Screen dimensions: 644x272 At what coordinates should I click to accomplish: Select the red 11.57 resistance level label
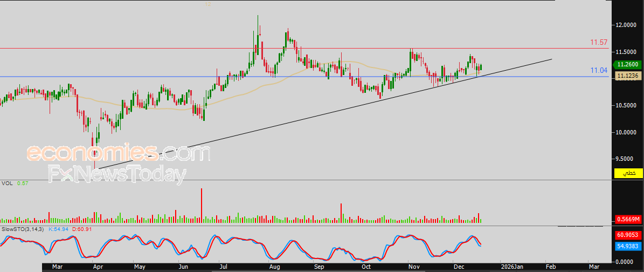[599, 42]
